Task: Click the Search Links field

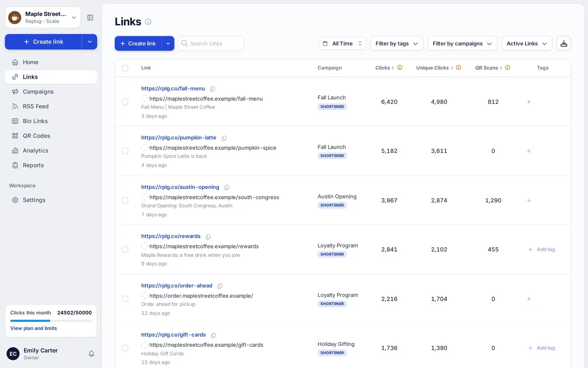Action: [x=211, y=43]
